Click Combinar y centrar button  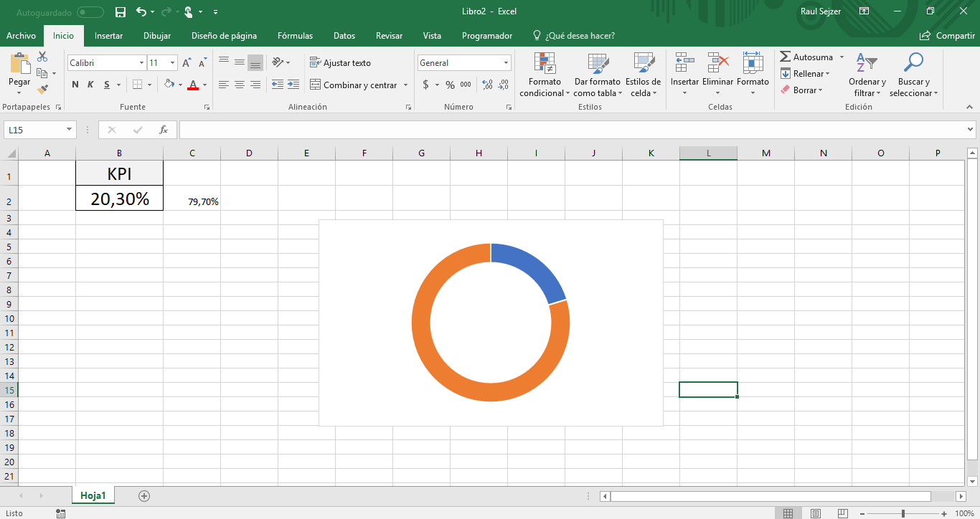[354, 85]
